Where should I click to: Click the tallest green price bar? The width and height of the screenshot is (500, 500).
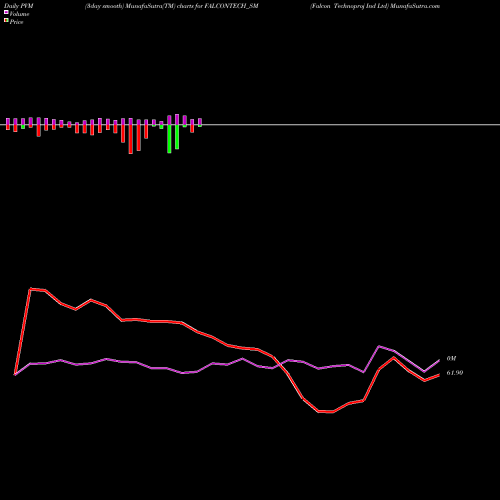point(169,139)
